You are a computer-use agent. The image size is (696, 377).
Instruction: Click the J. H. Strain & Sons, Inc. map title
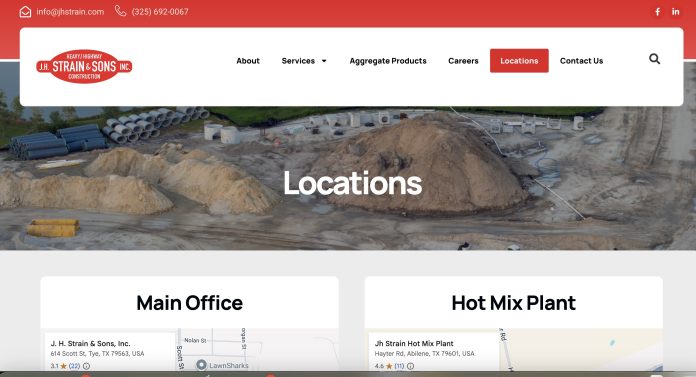pos(90,343)
